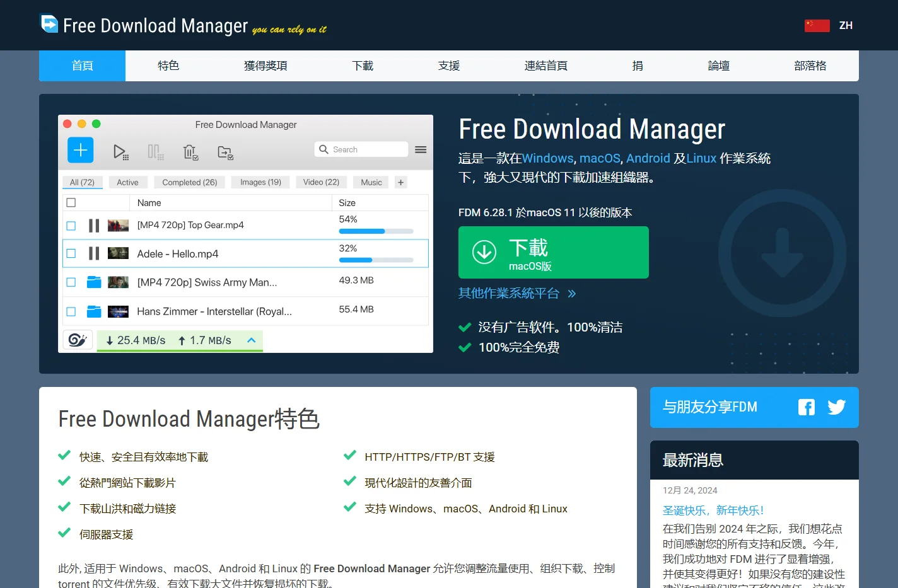Viewport: 898px width, 588px height.
Task: Click the 54% progress bar of Top Gear
Action: tap(376, 231)
